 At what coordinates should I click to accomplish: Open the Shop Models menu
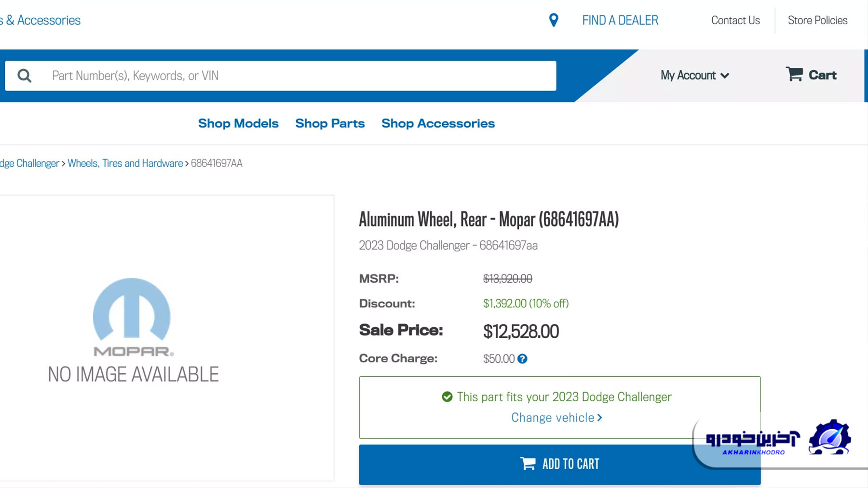pos(238,123)
